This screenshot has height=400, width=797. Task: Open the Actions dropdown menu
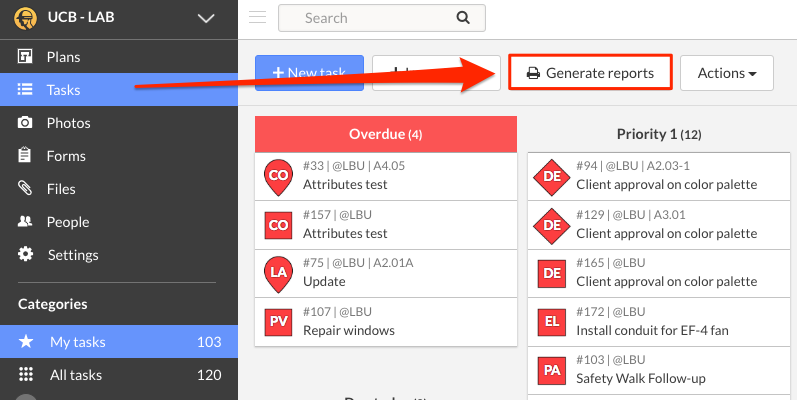click(726, 73)
